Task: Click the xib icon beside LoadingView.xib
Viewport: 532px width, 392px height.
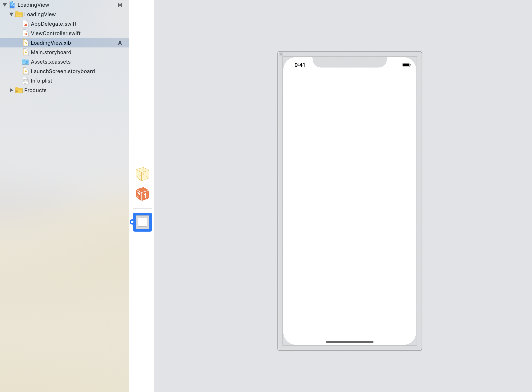Action: point(26,43)
